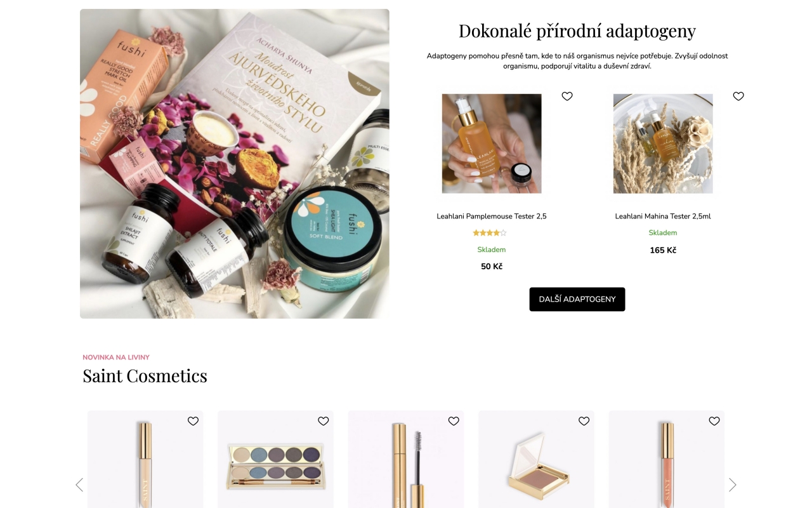The width and height of the screenshot is (812, 508).
Task: Tap heart on first Saint Cosmetics lip gloss
Action: (x=193, y=421)
